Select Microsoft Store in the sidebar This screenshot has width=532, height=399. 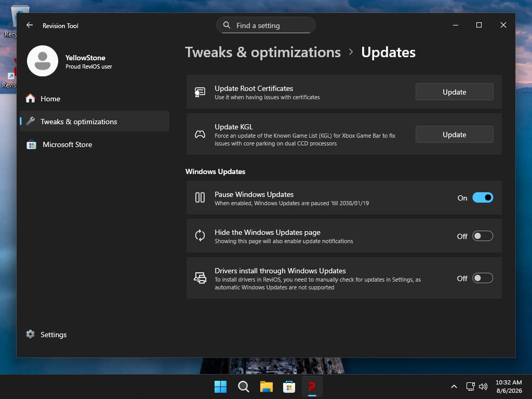point(95,144)
